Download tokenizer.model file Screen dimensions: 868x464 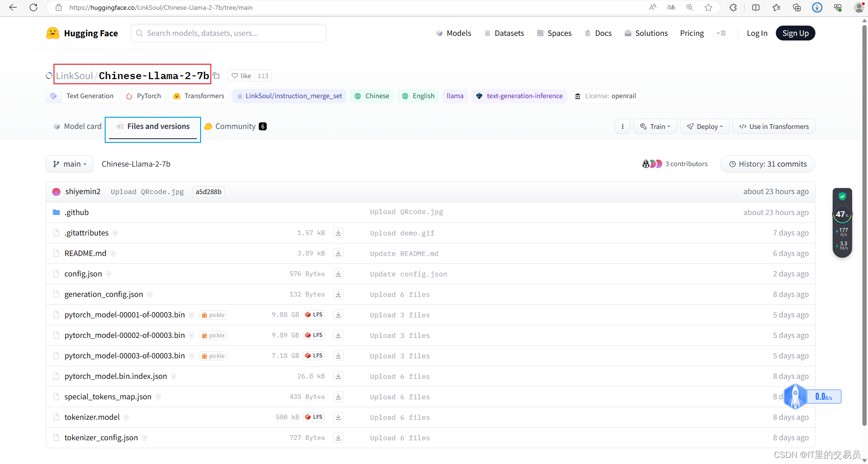(338, 417)
